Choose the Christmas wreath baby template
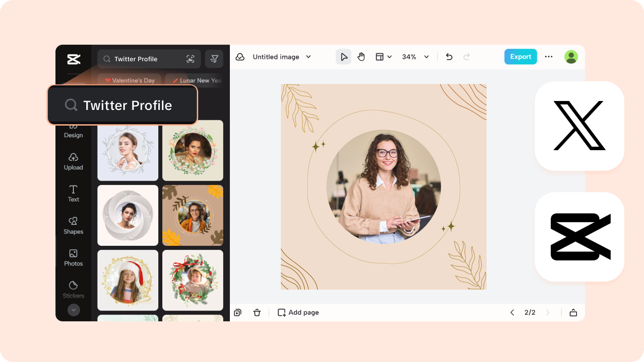644x362 pixels. [193, 280]
